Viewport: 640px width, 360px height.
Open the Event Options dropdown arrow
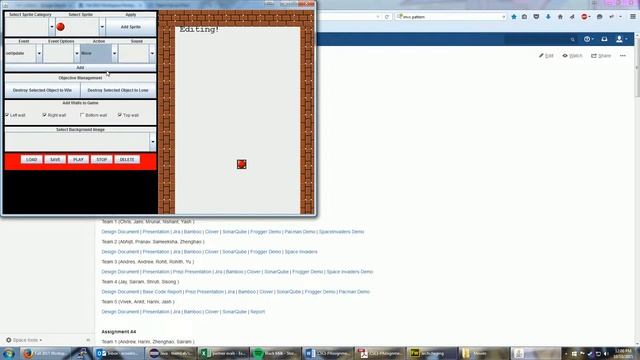click(x=77, y=53)
